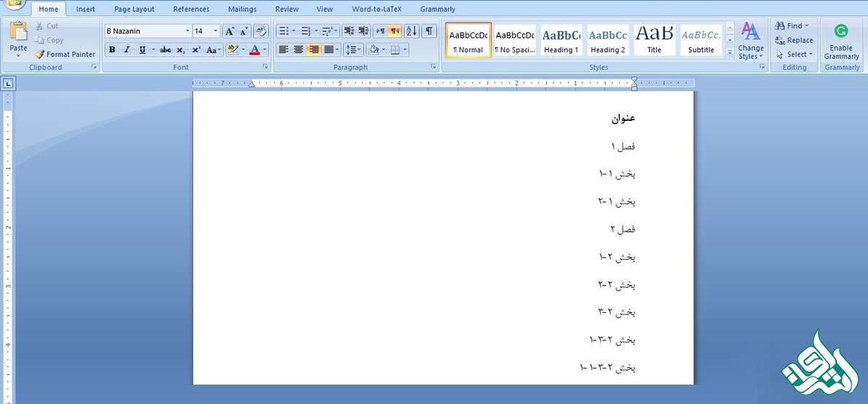Toggle show paragraph marks

(430, 31)
